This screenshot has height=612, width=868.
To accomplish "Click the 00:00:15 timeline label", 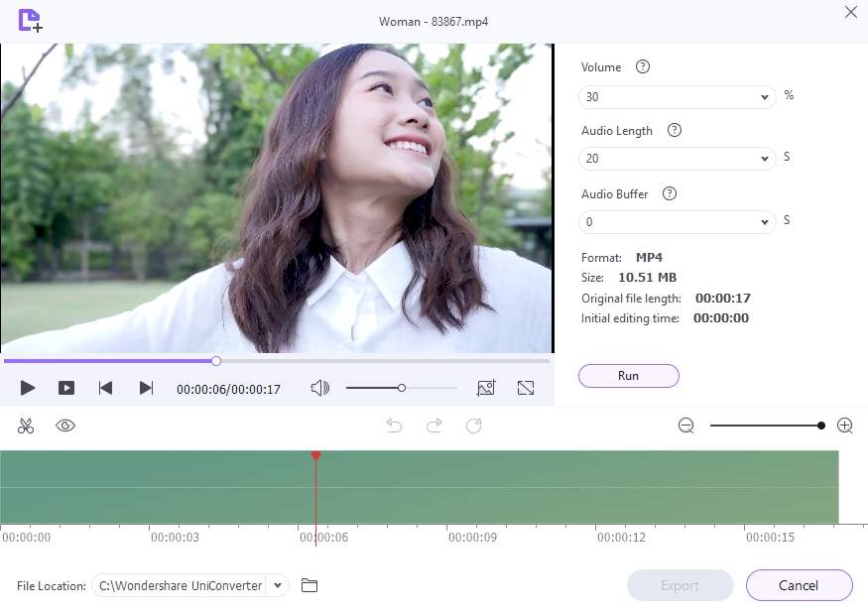I will coord(770,538).
